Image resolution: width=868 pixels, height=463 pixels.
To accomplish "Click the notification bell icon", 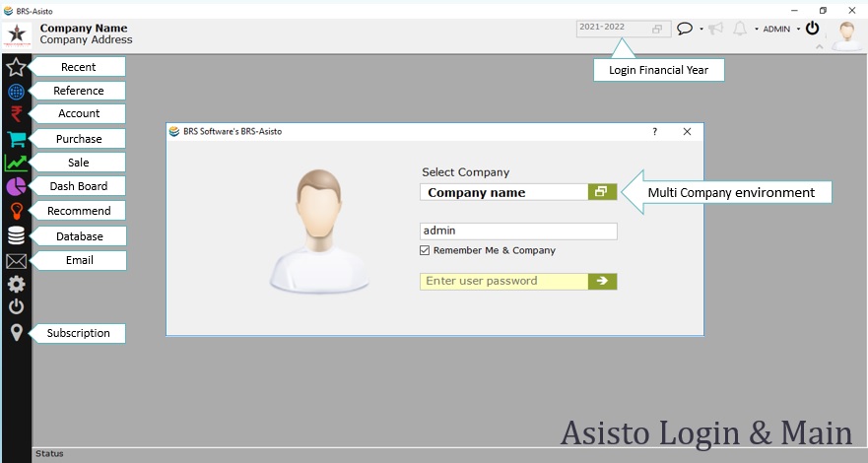I will [x=740, y=29].
